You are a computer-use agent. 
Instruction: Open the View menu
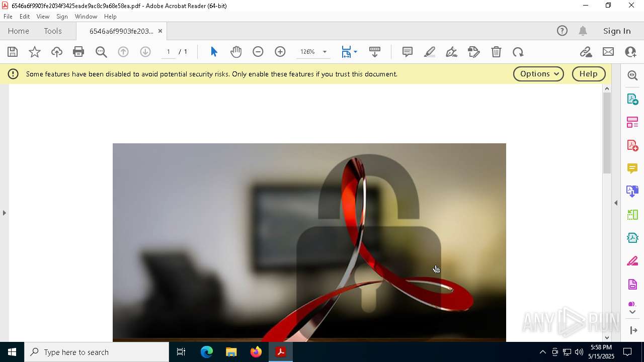(x=43, y=17)
